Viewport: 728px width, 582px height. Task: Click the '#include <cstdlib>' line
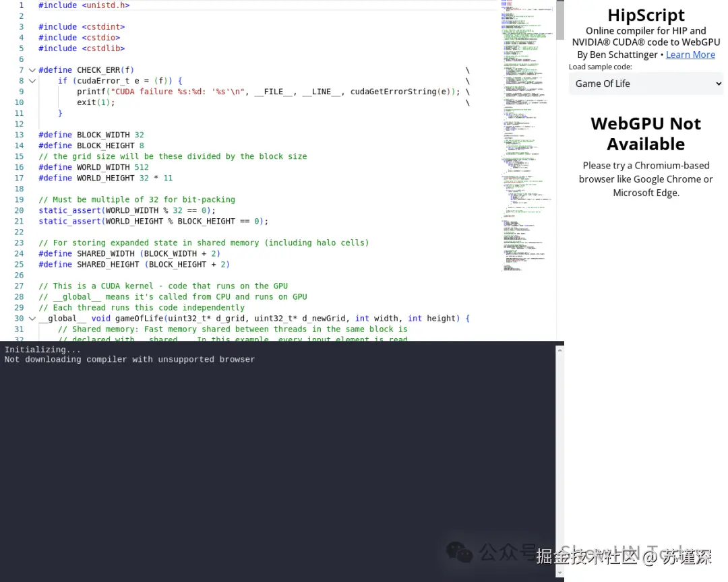(82, 48)
